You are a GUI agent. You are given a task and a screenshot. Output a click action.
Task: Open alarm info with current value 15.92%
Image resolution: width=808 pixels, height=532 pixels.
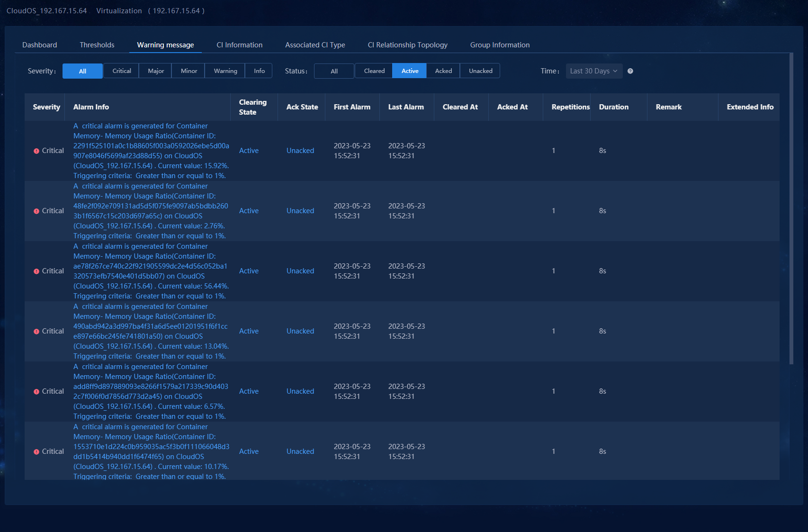pyautogui.click(x=151, y=151)
